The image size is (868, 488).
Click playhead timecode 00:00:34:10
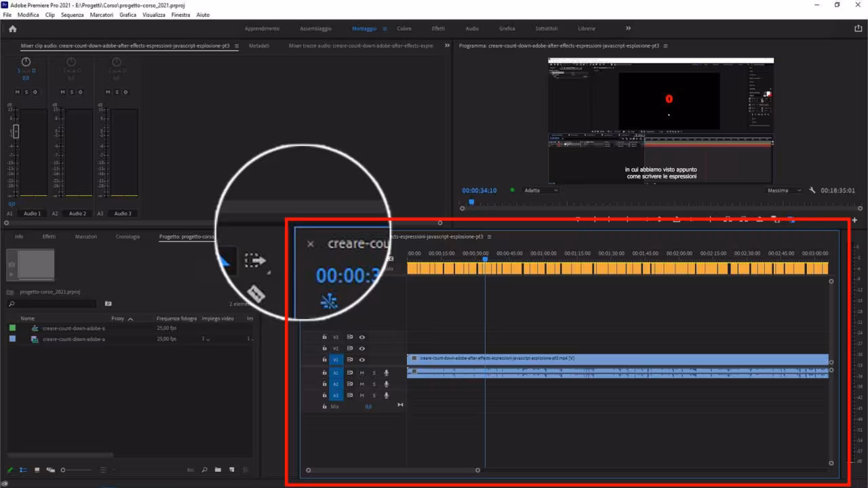479,190
